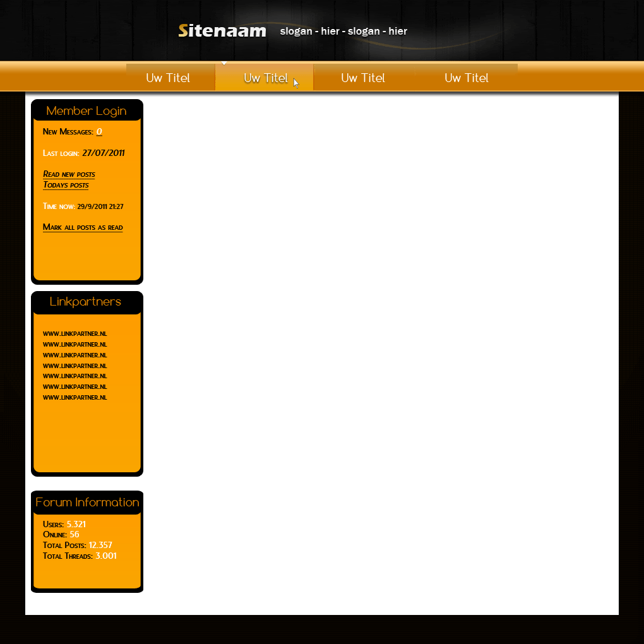Open the last www.linkpartner.nl link
Screen dimensions: 644x644
pyautogui.click(x=75, y=397)
